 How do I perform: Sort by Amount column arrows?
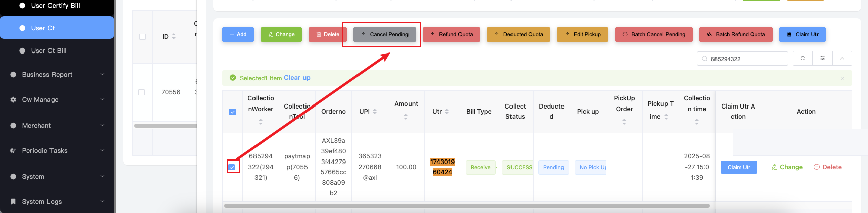[x=406, y=117]
